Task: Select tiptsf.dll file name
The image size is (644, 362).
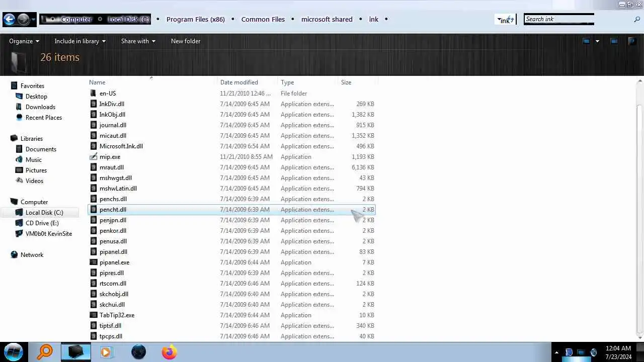Action: (110, 326)
